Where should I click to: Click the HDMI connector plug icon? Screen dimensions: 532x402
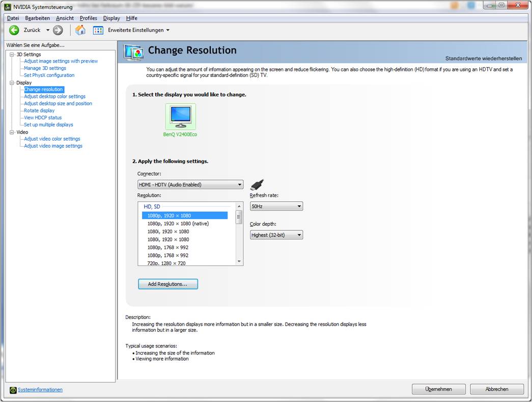[257, 184]
